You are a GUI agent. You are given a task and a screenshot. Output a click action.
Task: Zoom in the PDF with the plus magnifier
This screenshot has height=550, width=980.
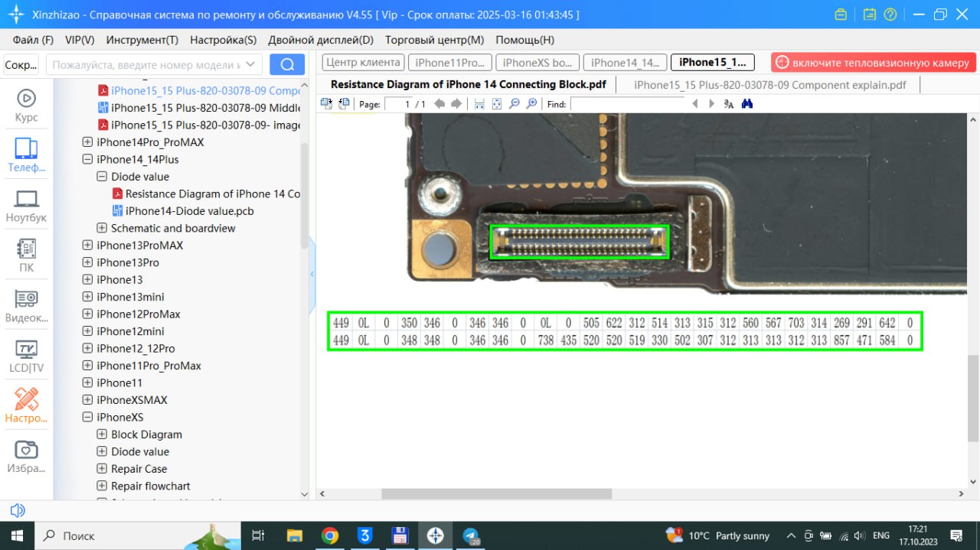tap(531, 104)
